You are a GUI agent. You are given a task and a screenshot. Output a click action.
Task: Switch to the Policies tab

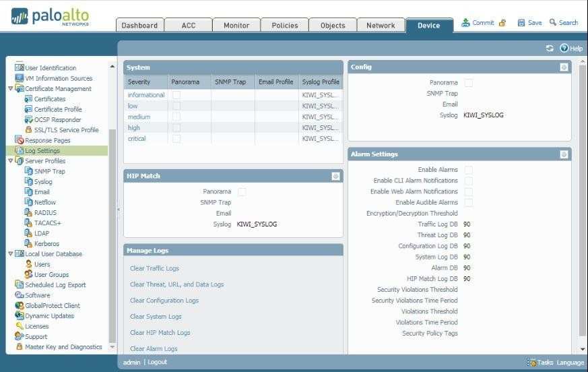(x=284, y=25)
